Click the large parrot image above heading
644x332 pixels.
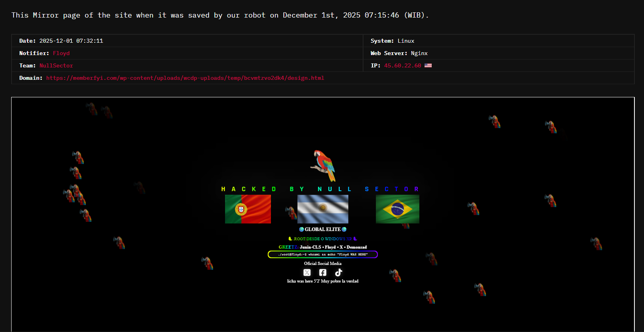pyautogui.click(x=323, y=166)
